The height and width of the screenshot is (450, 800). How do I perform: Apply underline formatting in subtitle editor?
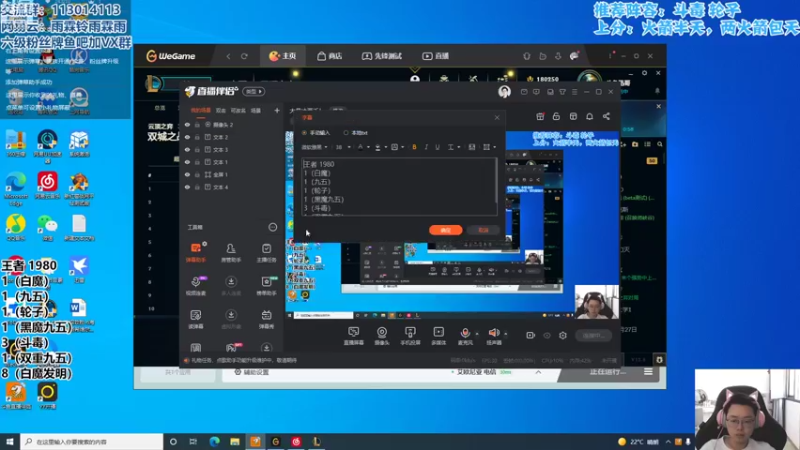(x=437, y=147)
